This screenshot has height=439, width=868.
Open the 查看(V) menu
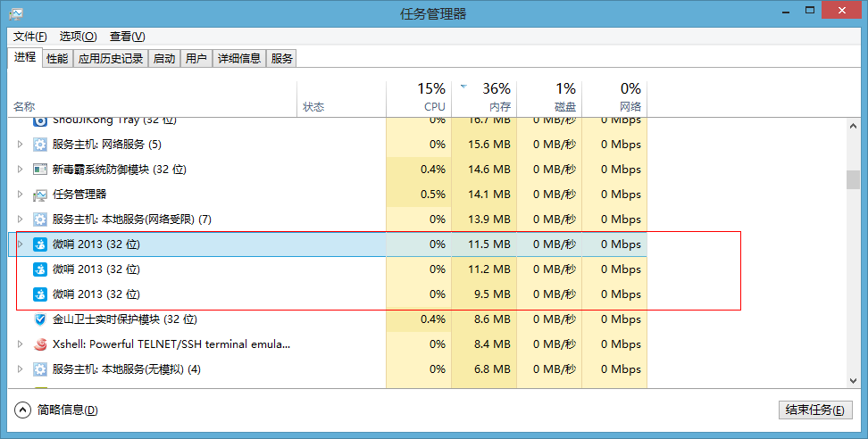click(127, 37)
